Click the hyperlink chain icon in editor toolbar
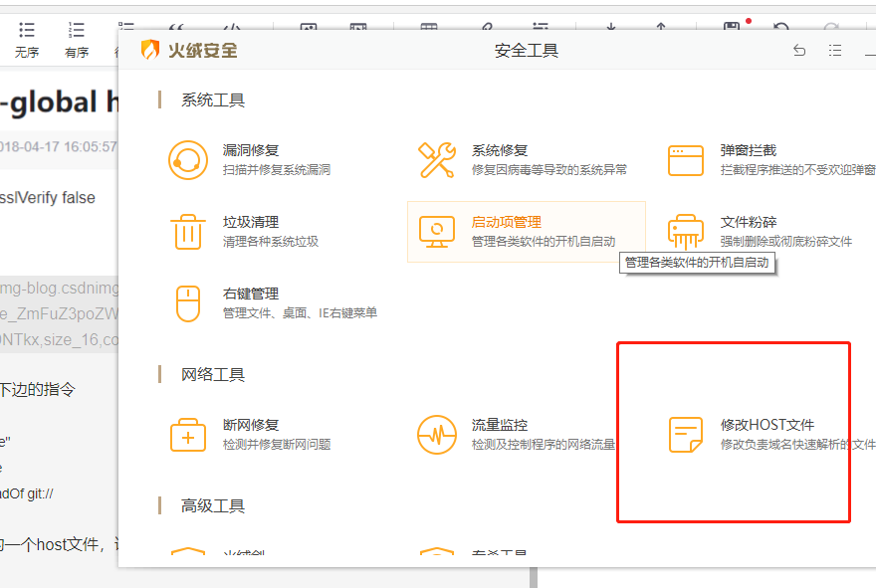The width and height of the screenshot is (876, 588). (489, 25)
